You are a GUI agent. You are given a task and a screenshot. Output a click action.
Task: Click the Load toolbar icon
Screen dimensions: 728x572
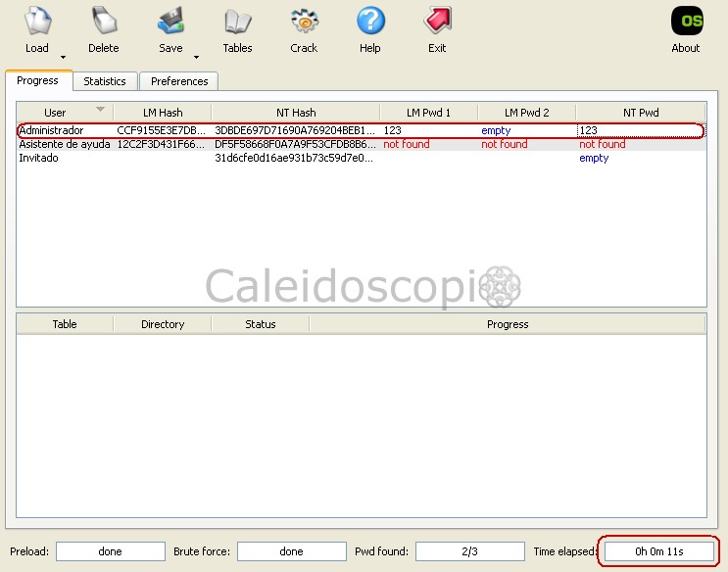[37, 22]
